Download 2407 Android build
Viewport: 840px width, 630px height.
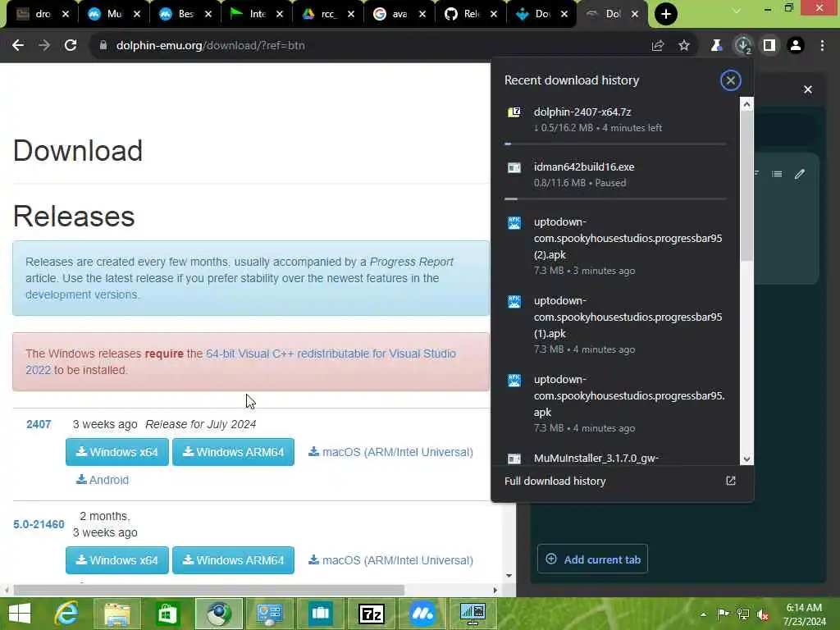(103, 480)
